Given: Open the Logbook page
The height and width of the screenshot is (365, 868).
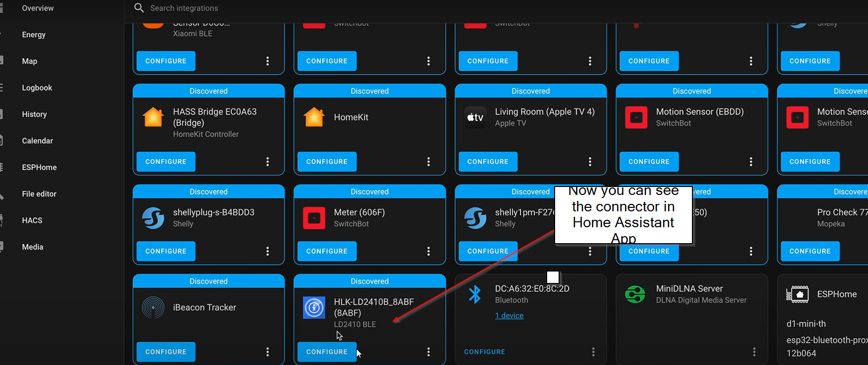Looking at the screenshot, I should tap(37, 88).
